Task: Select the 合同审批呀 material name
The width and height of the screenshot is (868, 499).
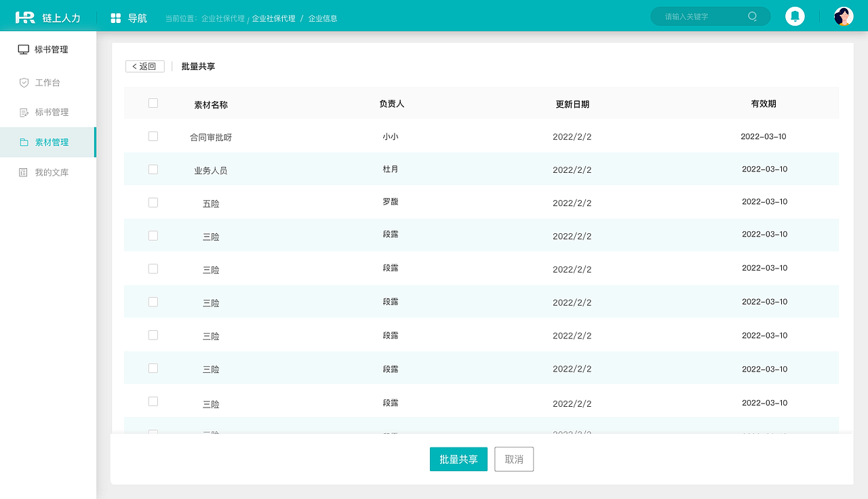Action: 211,137
